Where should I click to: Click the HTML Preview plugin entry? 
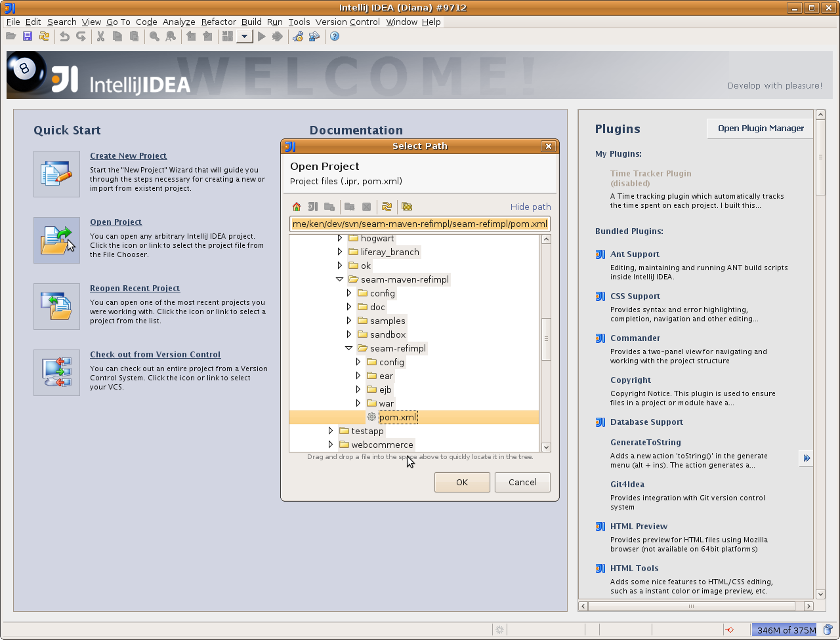(639, 527)
